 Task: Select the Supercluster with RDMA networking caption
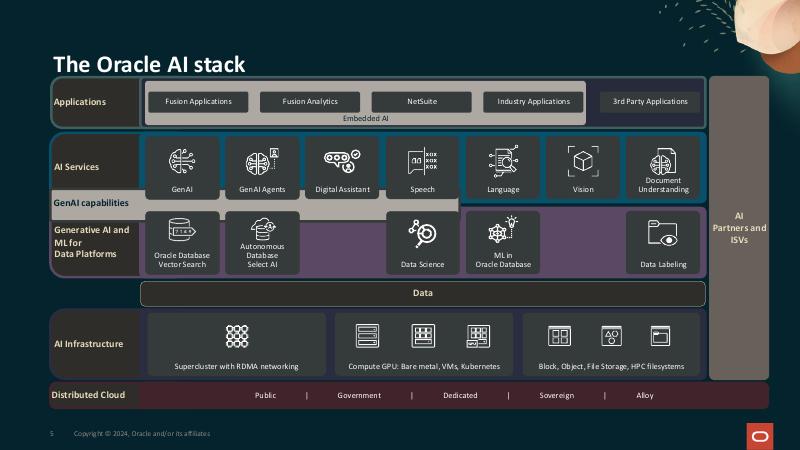coord(236,366)
